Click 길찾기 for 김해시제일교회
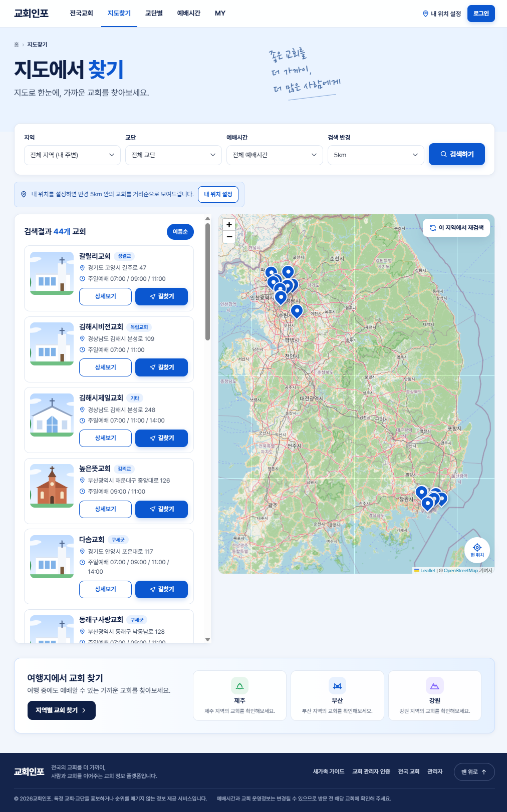The width and height of the screenshot is (507, 812). tap(162, 438)
